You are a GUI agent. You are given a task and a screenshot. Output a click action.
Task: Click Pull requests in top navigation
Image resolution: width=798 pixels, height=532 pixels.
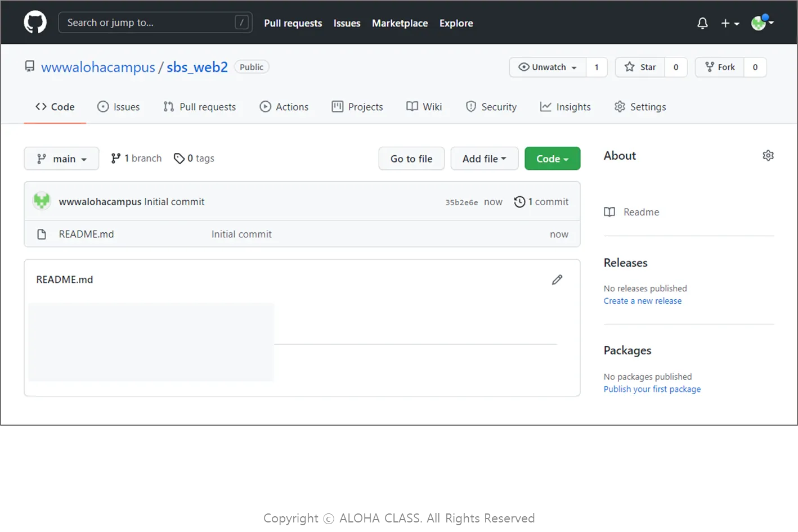293,23
